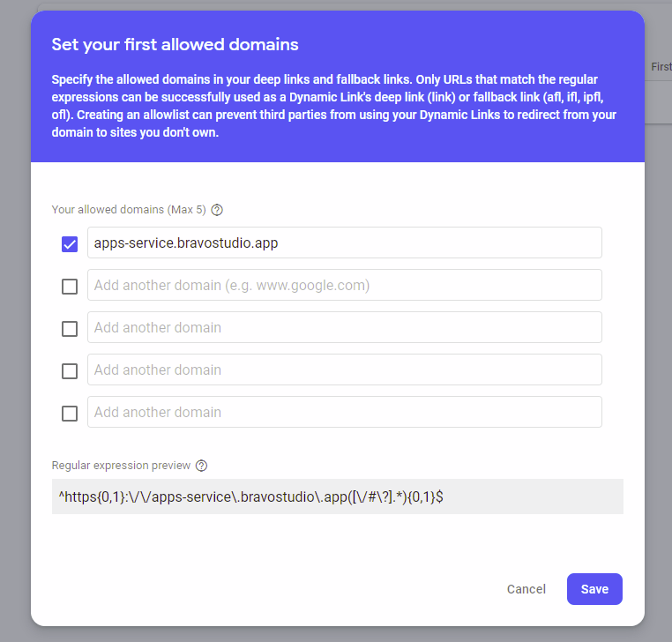Viewport: 672px width, 642px height.
Task: Focus the fourth domain input field
Action: (345, 370)
